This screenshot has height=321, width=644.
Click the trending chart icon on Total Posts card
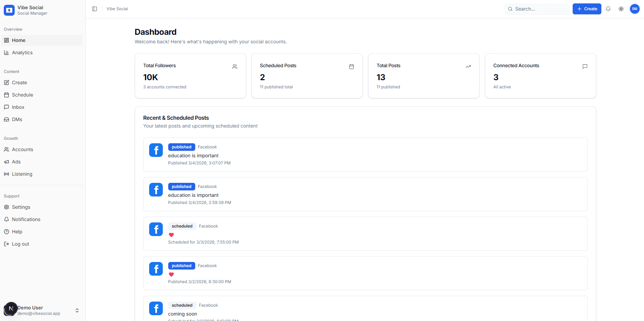468,67
